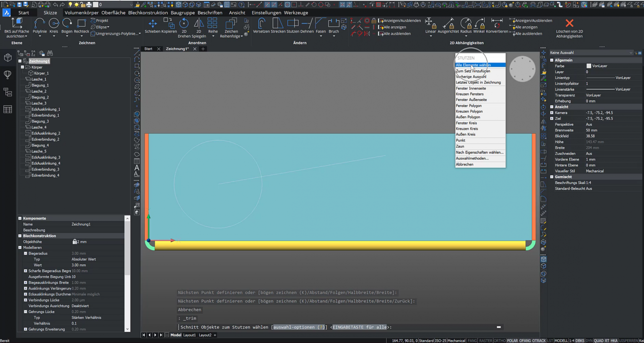The width and height of the screenshot is (644, 343).
Task: Toggle QUAD in the status bar
Action: [598, 341]
